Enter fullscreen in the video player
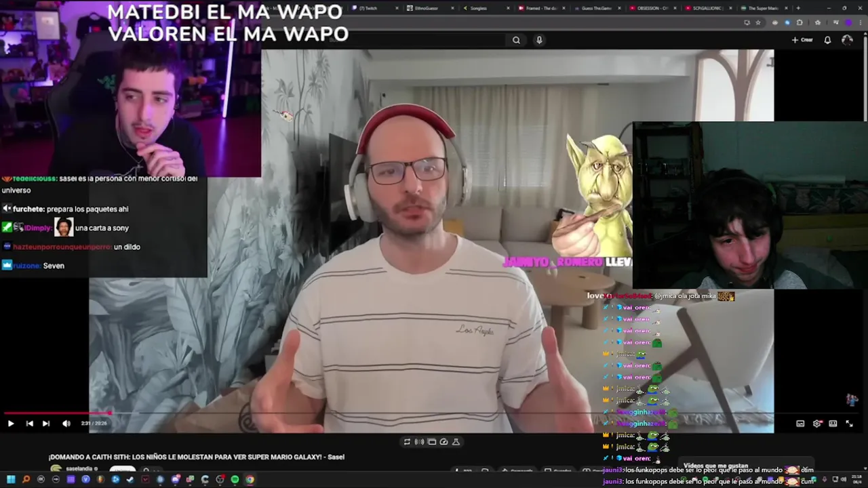 [849, 424]
